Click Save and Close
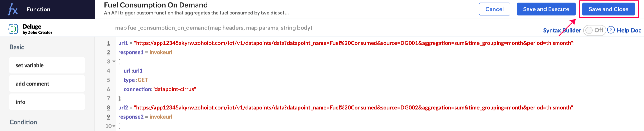 608,9
